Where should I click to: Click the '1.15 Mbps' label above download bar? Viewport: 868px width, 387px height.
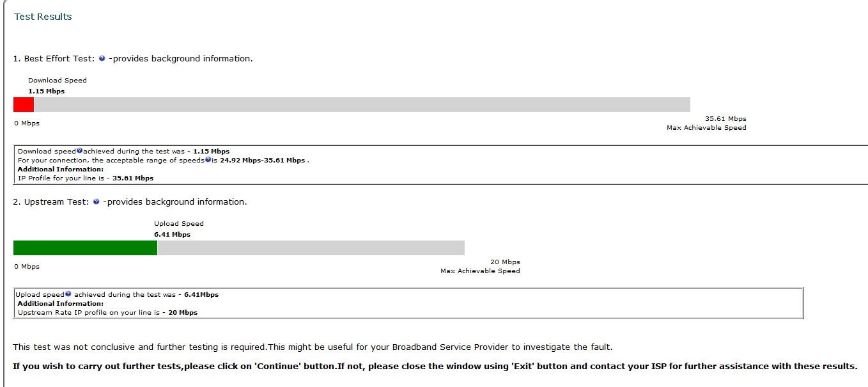(46, 91)
